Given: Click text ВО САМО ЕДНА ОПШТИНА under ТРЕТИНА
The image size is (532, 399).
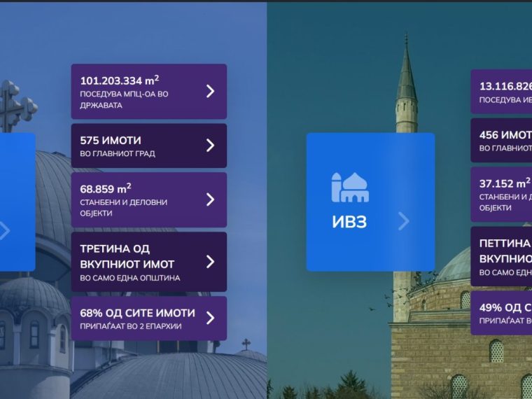Looking at the screenshot, I should pyautogui.click(x=130, y=278).
